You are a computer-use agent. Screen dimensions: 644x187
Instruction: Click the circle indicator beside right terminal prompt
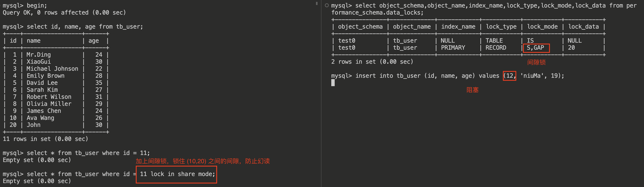pyautogui.click(x=327, y=5)
